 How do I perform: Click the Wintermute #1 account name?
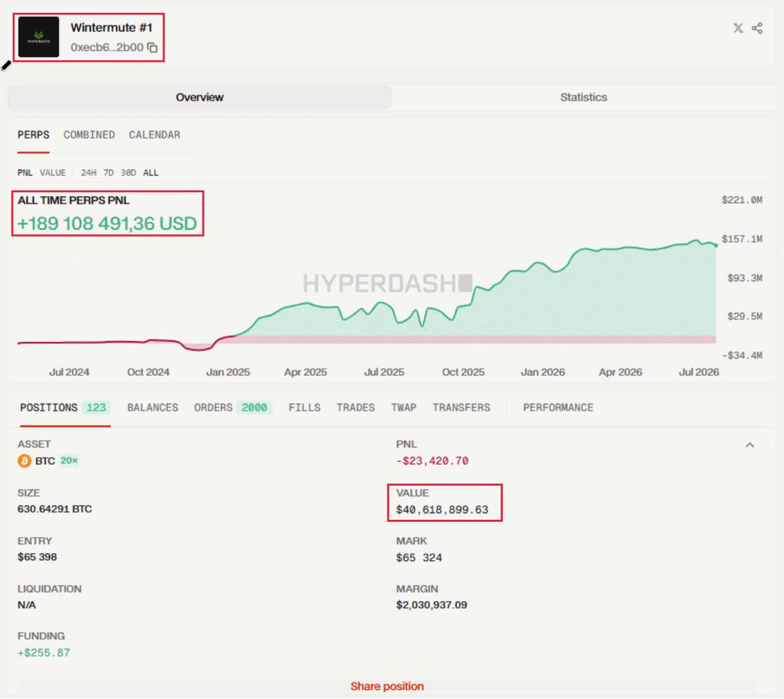111,27
